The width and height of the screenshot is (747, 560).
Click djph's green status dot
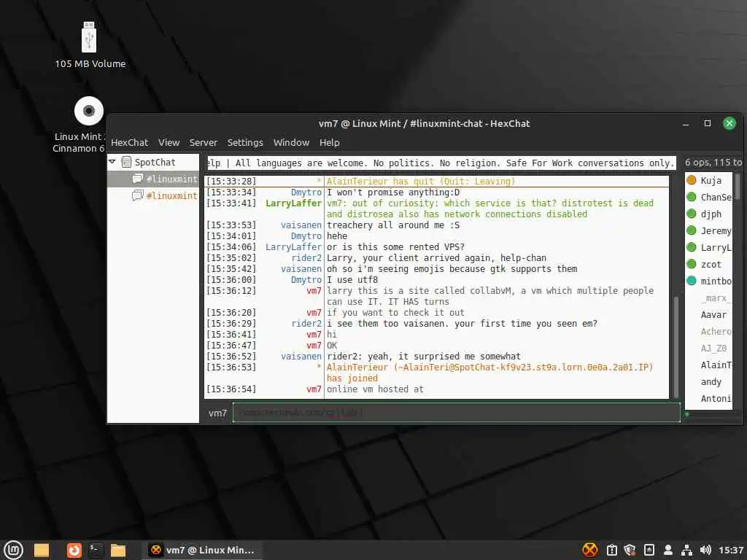click(692, 214)
